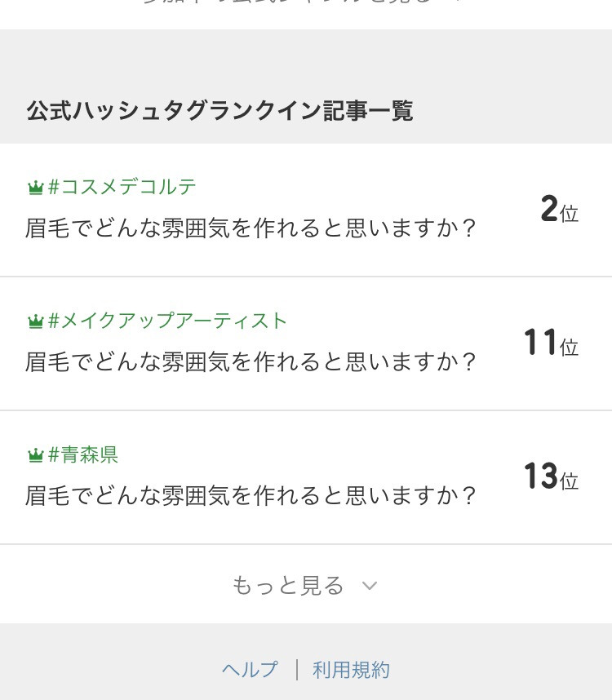Expand list with もっと見る chevron
Screen dimensions: 612x700
tap(370, 585)
